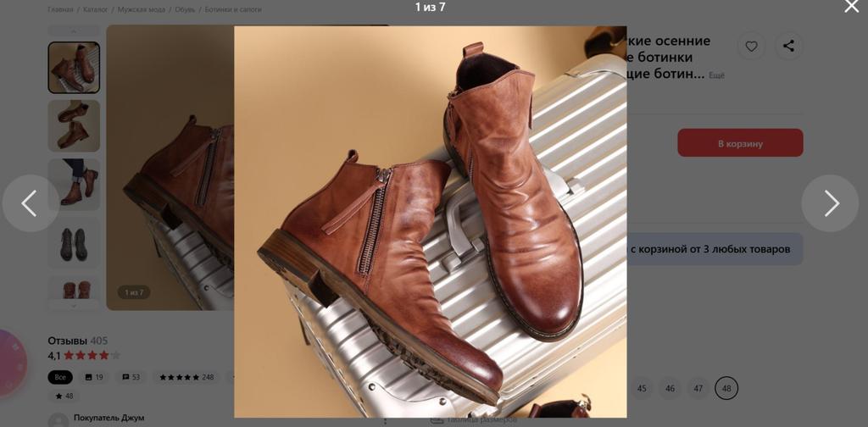Close the image lightbox viewer

click(851, 8)
